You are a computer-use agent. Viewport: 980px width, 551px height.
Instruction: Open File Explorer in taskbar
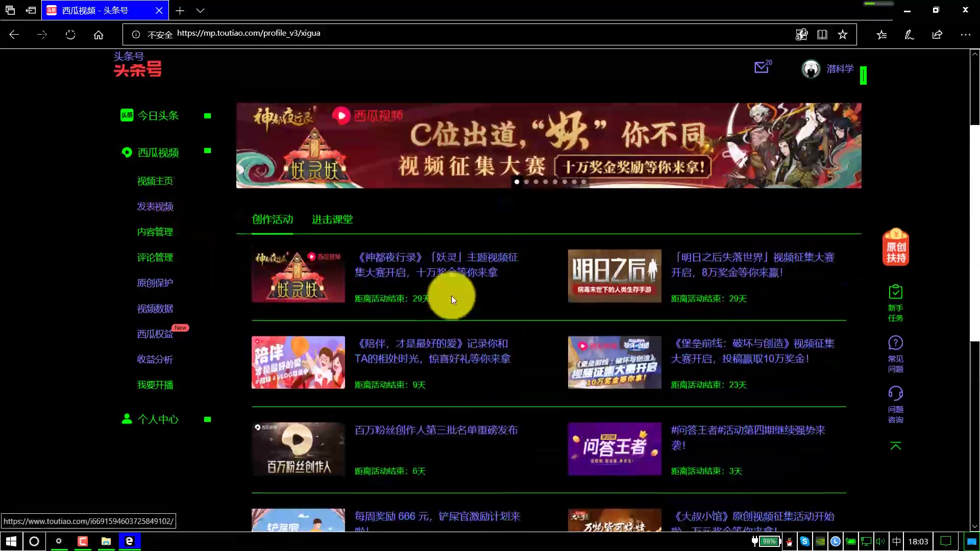coord(106,541)
